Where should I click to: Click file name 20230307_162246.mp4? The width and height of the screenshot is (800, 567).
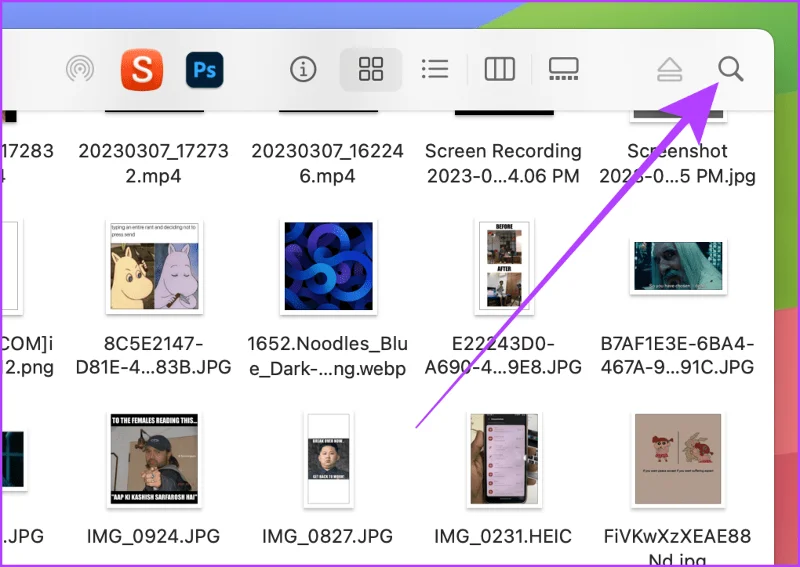coord(328,163)
